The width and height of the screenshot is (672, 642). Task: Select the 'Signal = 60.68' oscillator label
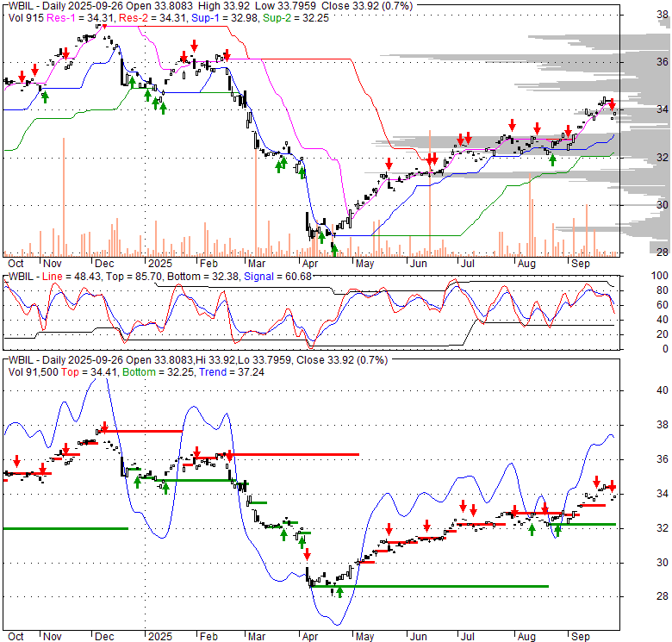pyautogui.click(x=277, y=277)
